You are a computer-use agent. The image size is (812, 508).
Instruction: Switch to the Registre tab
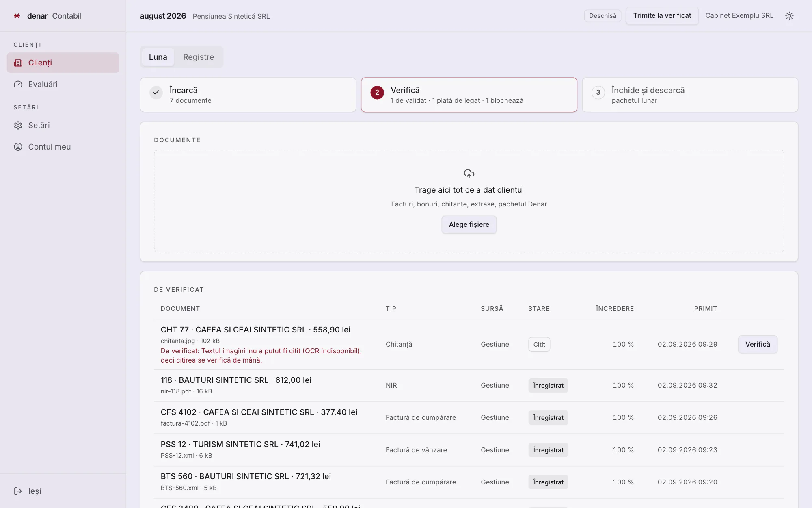(199, 57)
